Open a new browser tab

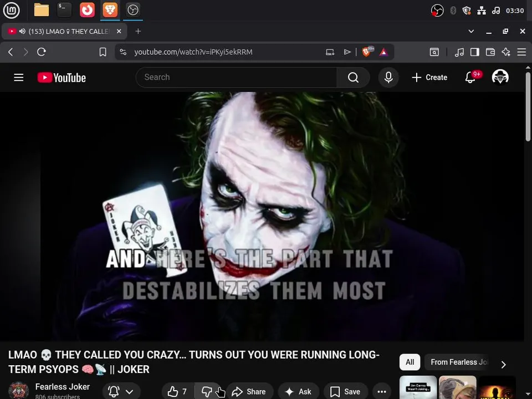[x=138, y=31]
